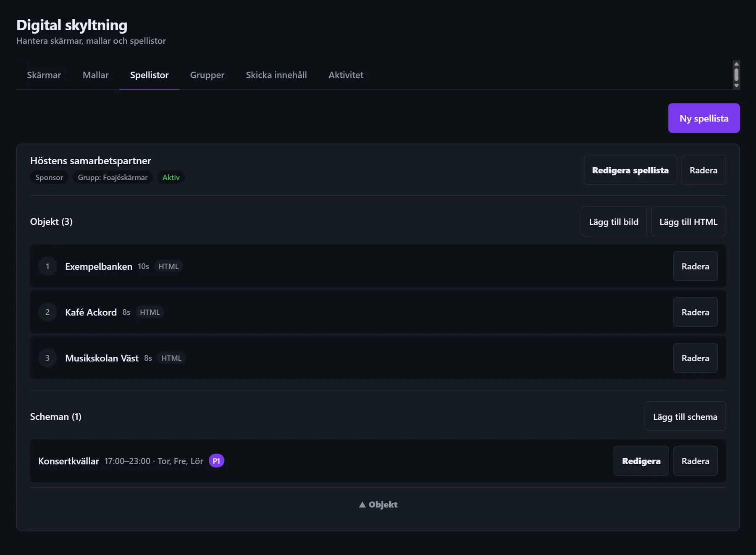This screenshot has width=756, height=555.
Task: Click the scrollbar up arrow
Action: (x=736, y=64)
